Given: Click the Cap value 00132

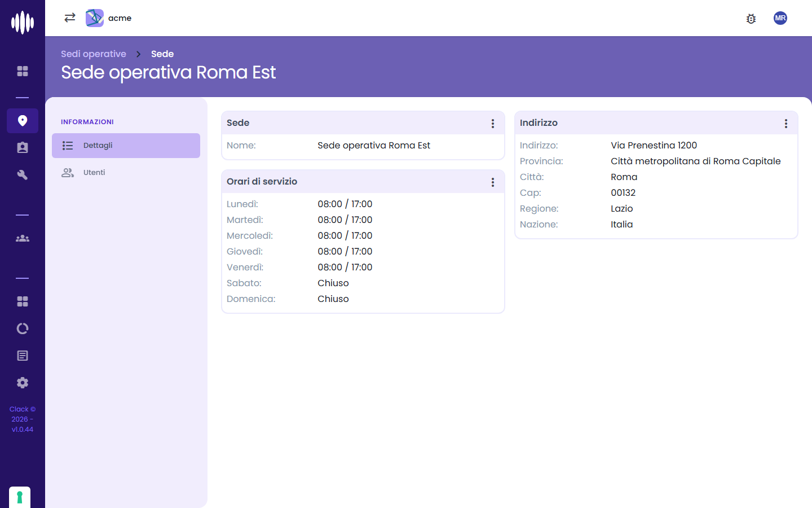Looking at the screenshot, I should click(623, 192).
